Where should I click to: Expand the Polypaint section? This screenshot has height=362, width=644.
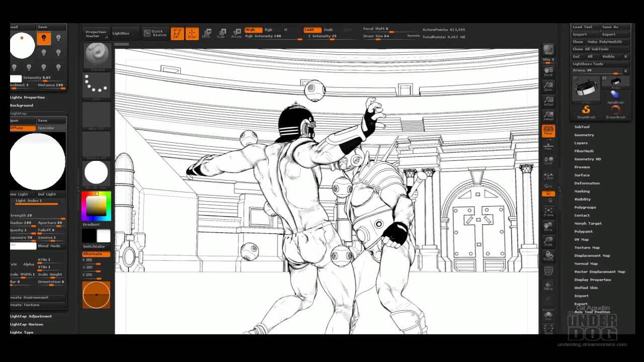583,231
